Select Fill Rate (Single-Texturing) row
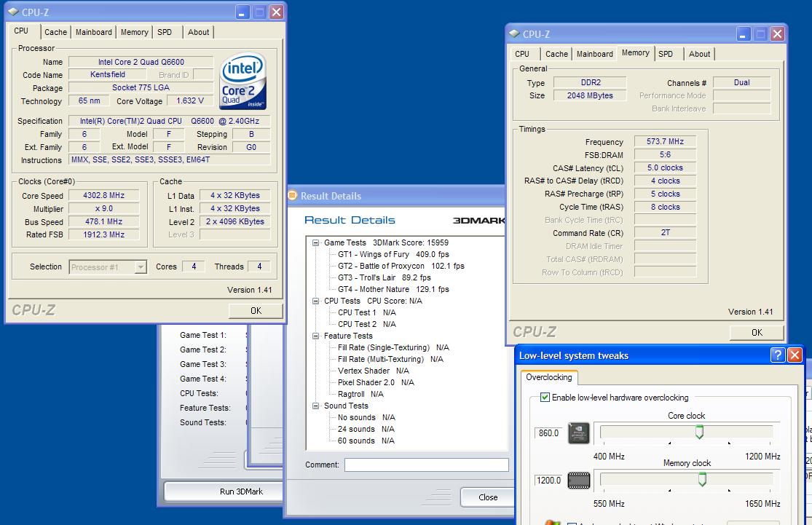 393,347
